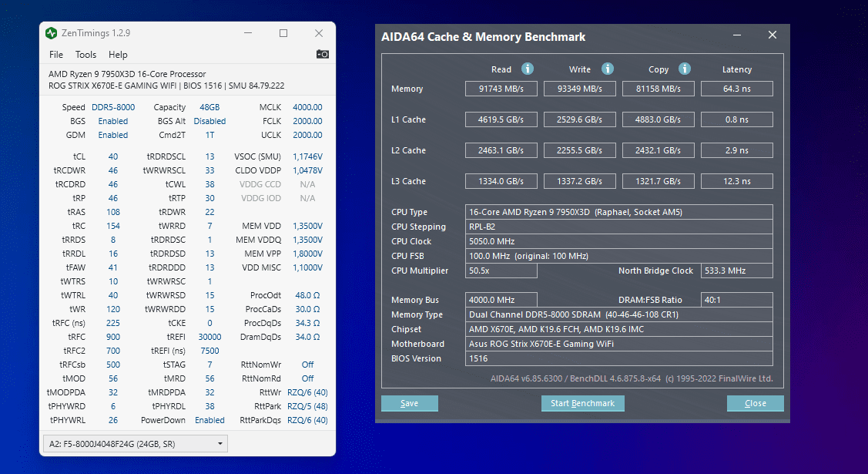Select the Memory Copy value 81158 MB/s

coord(659,89)
